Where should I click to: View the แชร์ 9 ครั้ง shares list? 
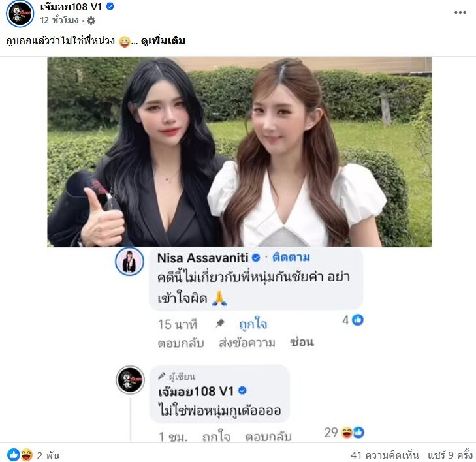pos(450,455)
